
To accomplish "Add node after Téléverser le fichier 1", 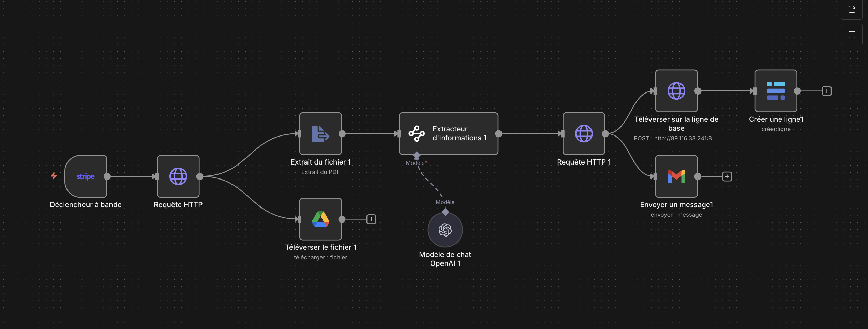I will tap(371, 219).
